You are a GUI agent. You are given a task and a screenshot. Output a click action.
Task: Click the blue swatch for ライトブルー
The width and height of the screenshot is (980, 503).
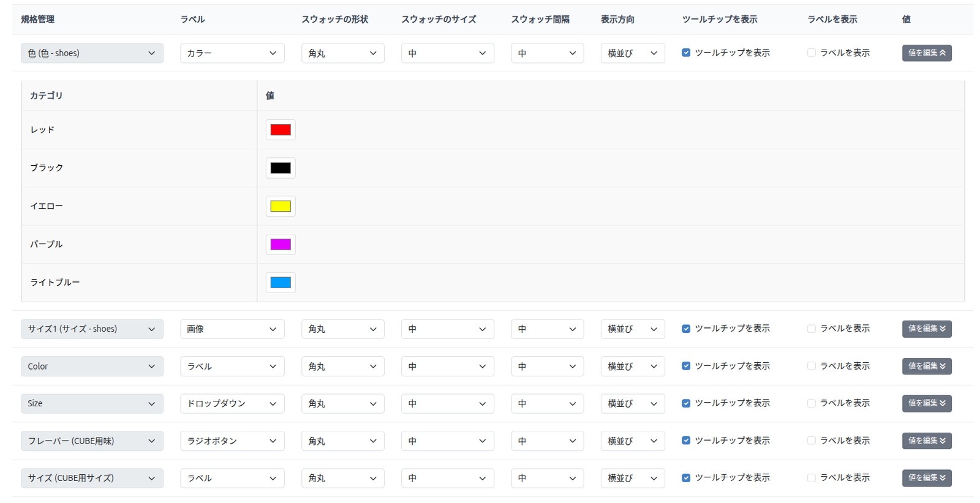point(281,283)
